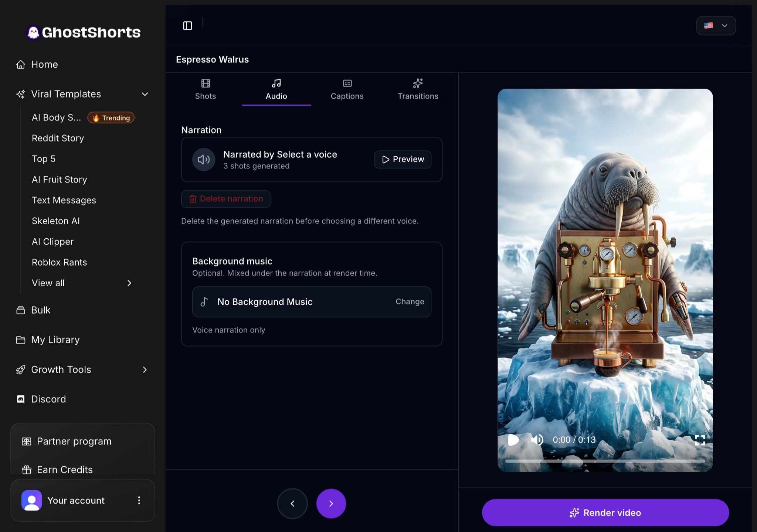Click the narration speaker icon
The width and height of the screenshot is (757, 532).
click(204, 160)
